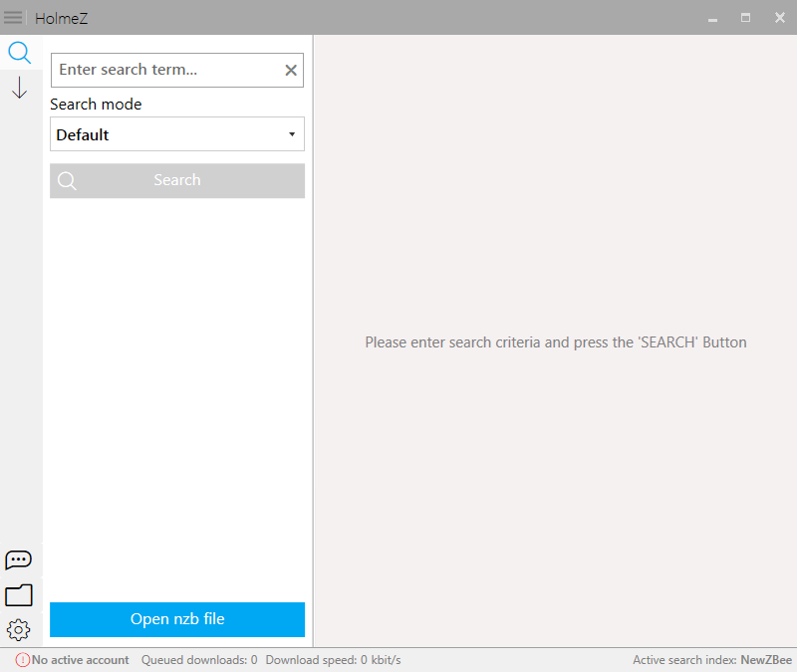Open the chat bubble icon in sidebar

point(19,560)
